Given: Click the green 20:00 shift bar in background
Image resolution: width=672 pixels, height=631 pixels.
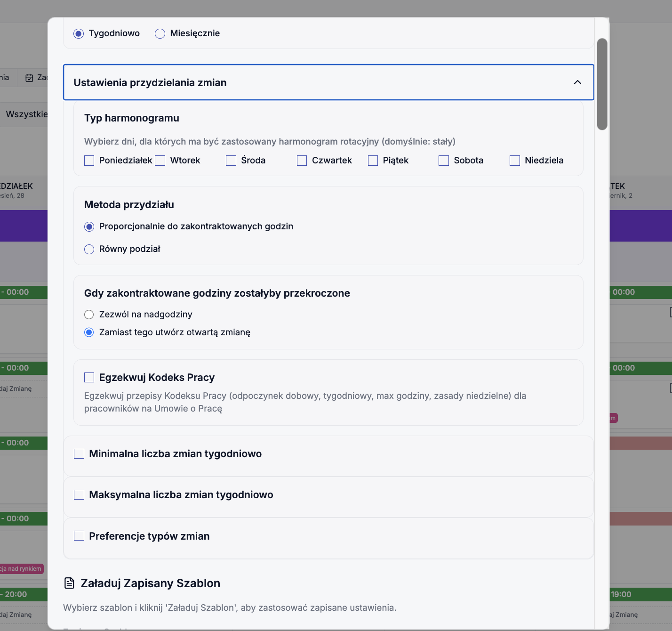Looking at the screenshot, I should point(24,594).
